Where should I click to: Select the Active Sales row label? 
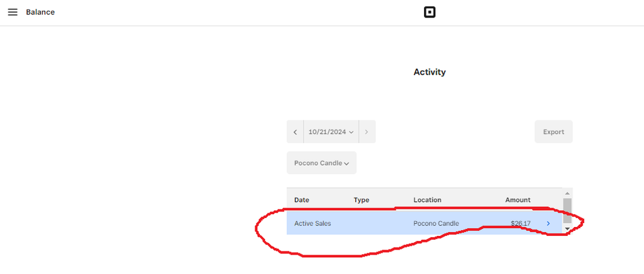pos(313,224)
